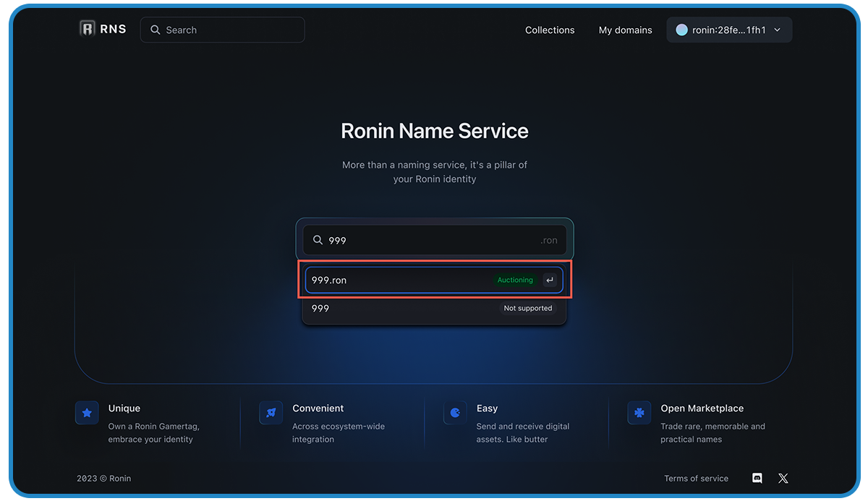The image size is (868, 501).
Task: Open the ronin:28fe...1fh1 account menu
Action: [x=729, y=30]
